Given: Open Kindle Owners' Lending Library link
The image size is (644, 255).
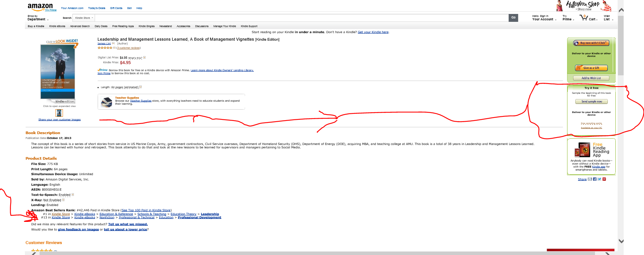Looking at the screenshot, I should pos(222,70).
